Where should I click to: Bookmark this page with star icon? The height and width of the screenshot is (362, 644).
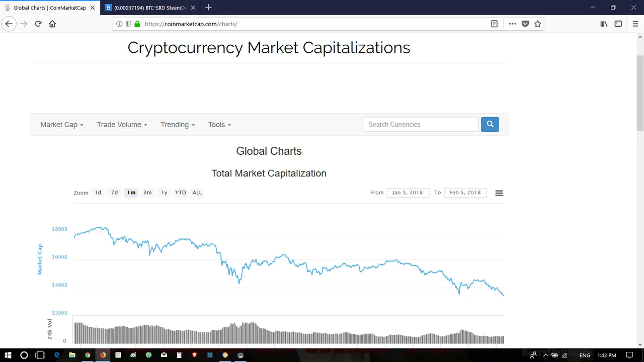(538, 24)
